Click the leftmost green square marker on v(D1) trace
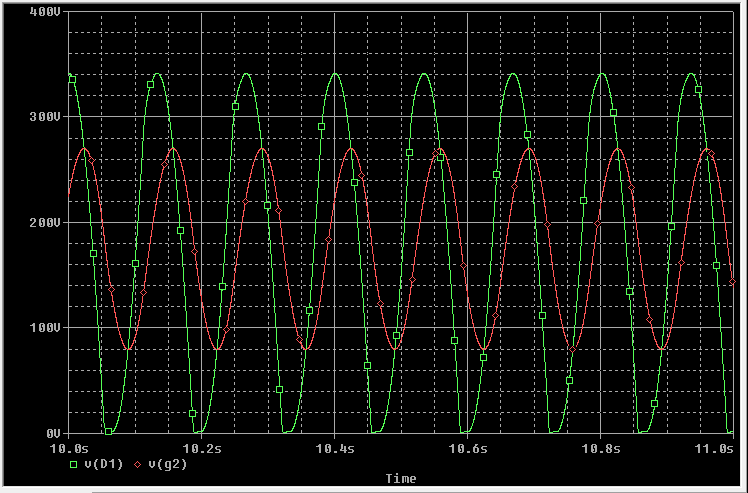This screenshot has width=748, height=493. click(72, 79)
